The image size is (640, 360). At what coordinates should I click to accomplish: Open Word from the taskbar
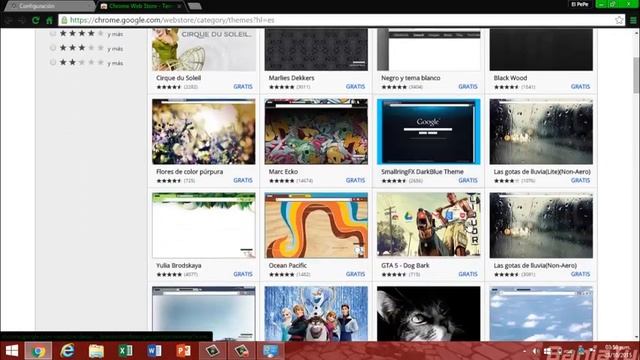tap(154, 351)
